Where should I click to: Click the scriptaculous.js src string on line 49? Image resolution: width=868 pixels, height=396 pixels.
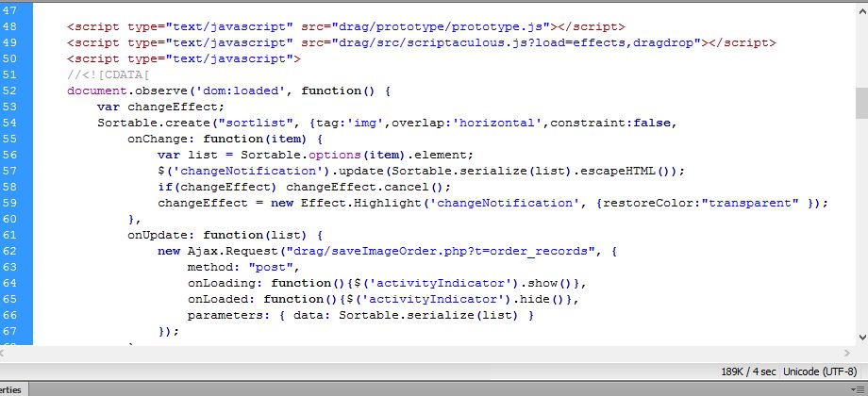(515, 42)
